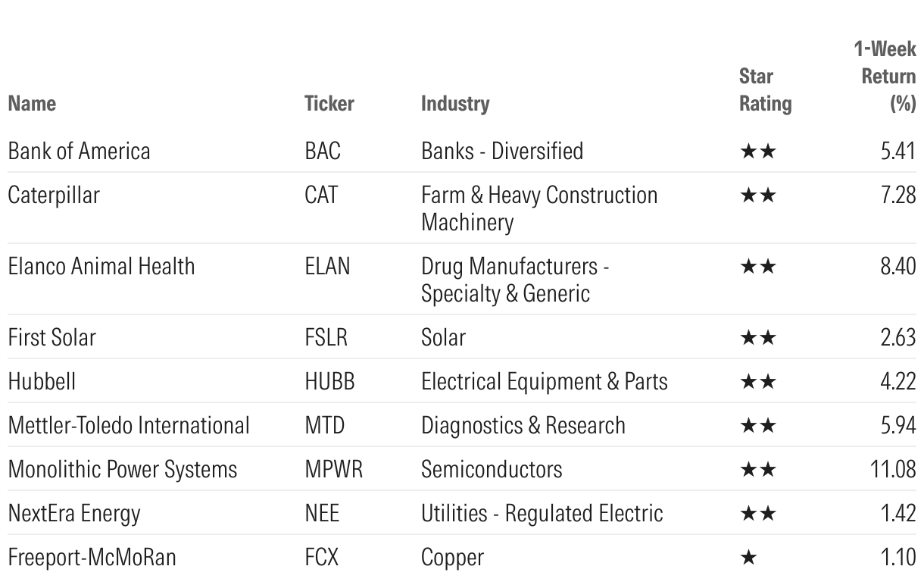Click the Industry column header

click(x=455, y=103)
